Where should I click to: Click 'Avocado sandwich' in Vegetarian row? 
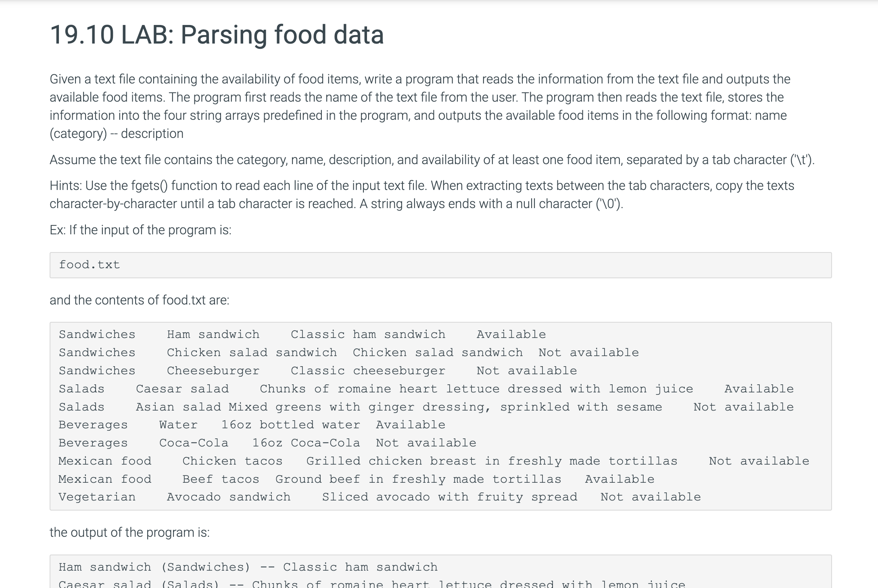[x=229, y=497]
